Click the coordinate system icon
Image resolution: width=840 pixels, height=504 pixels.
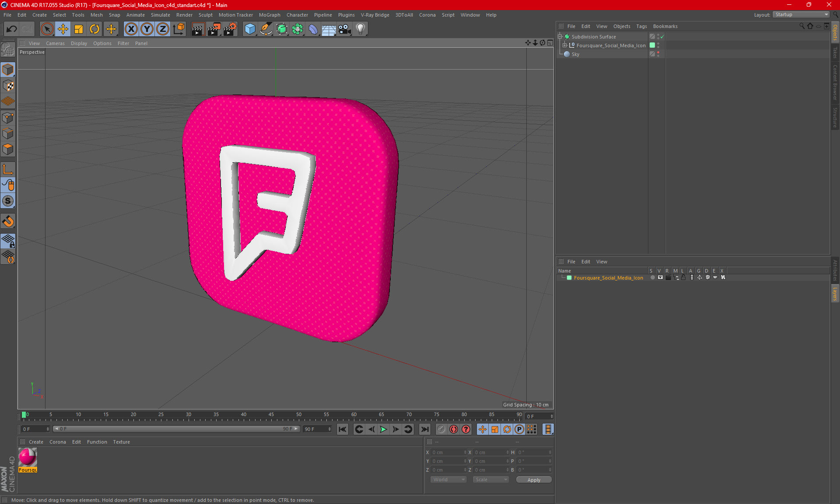coord(178,29)
